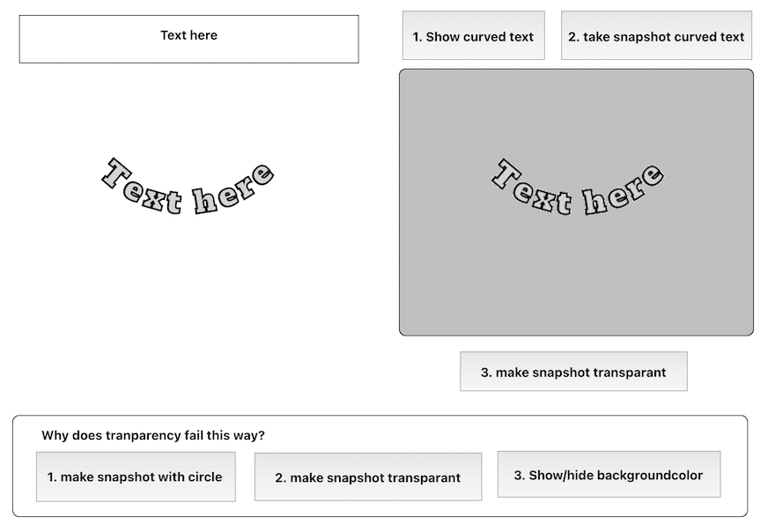Click "2. take snapshot curved text" button
This screenshot has height=532, width=768.
point(656,36)
